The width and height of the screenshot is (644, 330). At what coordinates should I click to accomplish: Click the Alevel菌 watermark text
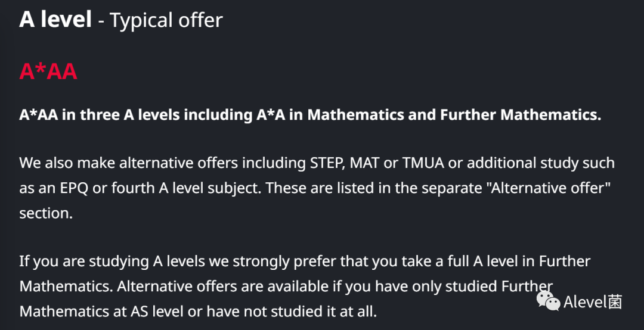click(593, 302)
